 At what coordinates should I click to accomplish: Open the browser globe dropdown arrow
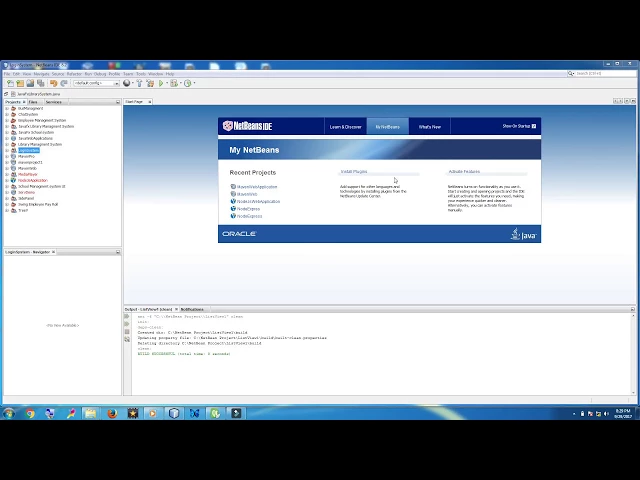(x=133, y=83)
